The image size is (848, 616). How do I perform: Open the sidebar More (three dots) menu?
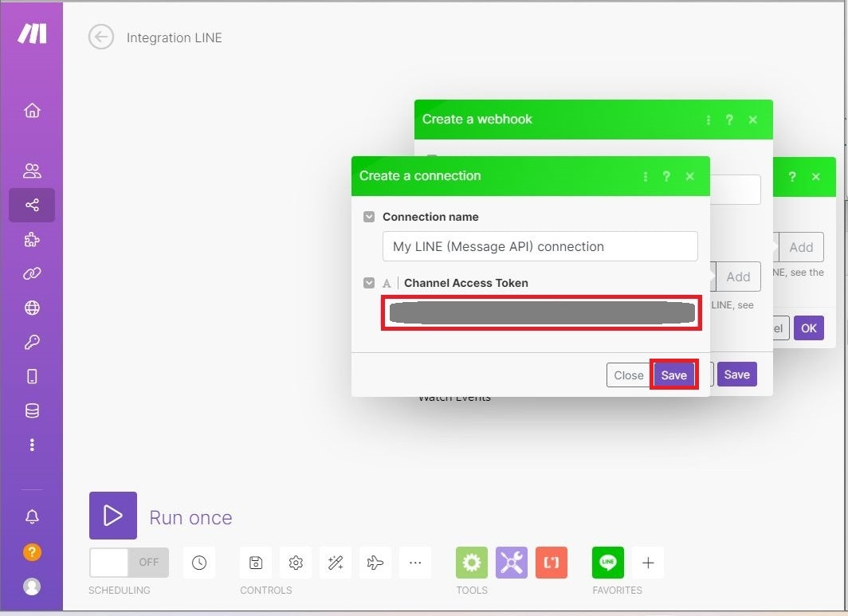coord(32,445)
